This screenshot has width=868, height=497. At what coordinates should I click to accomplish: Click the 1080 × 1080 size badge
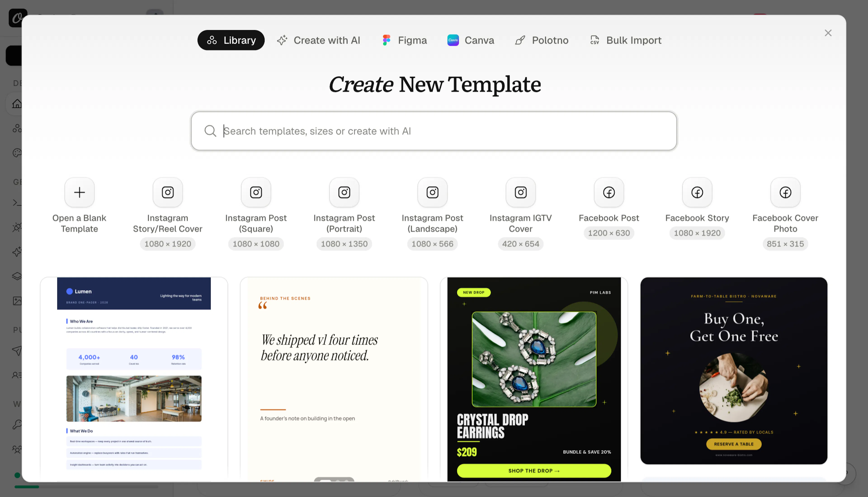pos(256,244)
